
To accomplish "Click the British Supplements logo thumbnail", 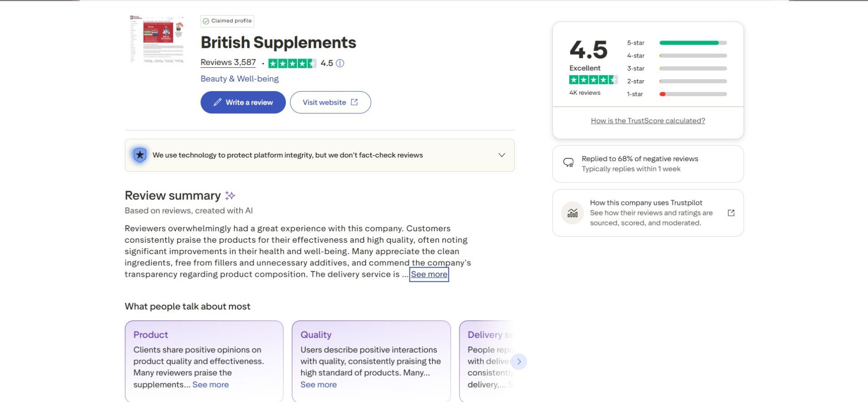I will click(x=157, y=39).
